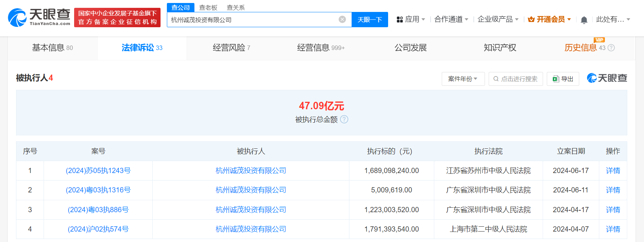
Task: Click 详情 for the 2024-06-11 case
Action: pyautogui.click(x=613, y=190)
